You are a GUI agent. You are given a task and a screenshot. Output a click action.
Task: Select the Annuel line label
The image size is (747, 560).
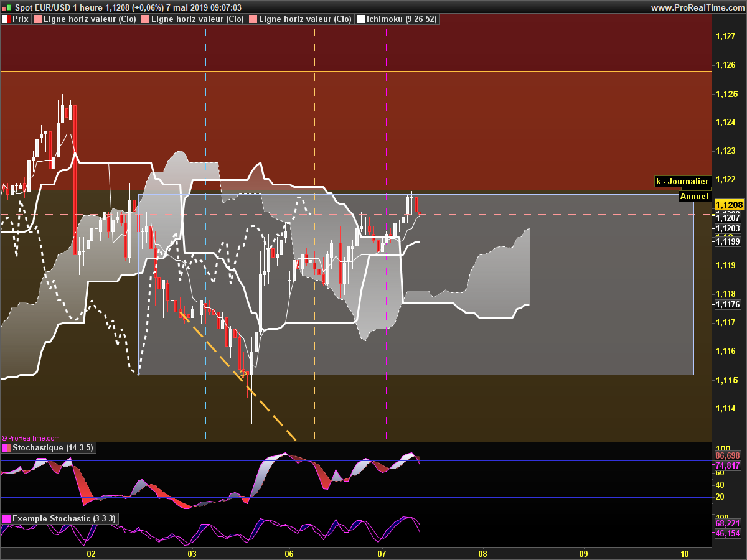(x=695, y=196)
